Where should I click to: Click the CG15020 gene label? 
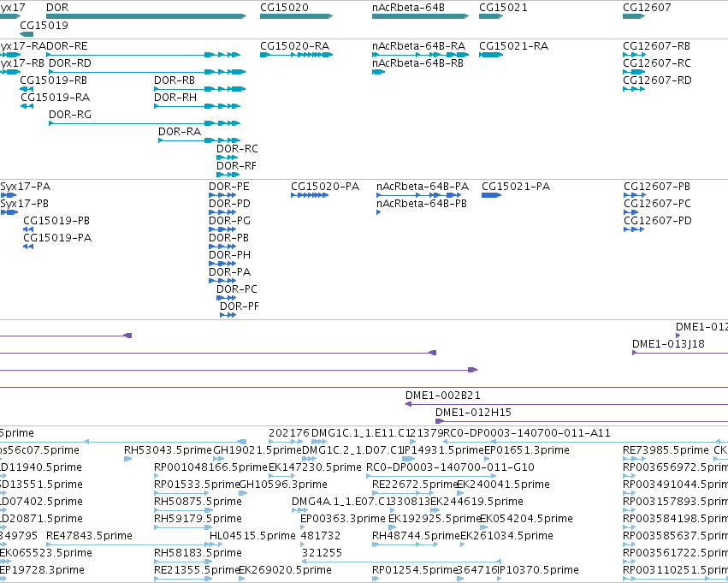pyautogui.click(x=284, y=8)
